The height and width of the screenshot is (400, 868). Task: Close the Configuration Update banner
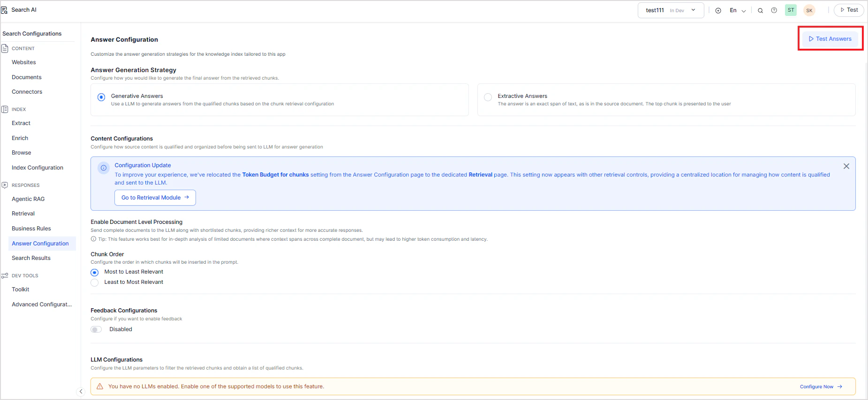click(846, 166)
